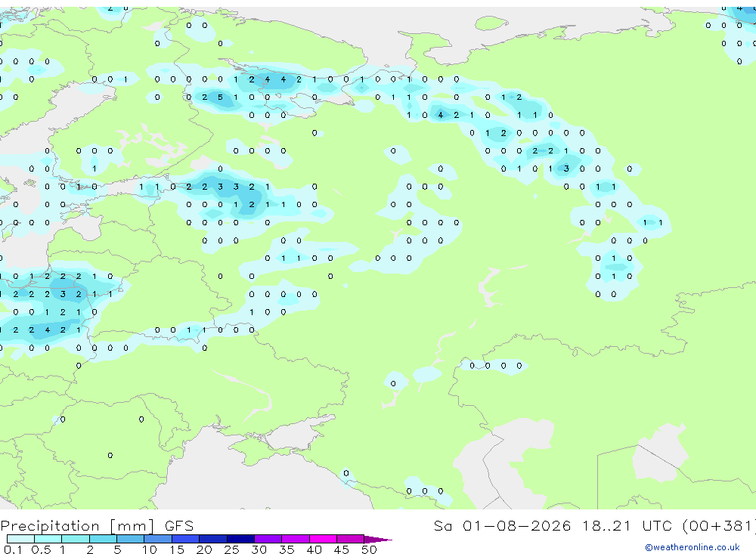Click the "18..21" hour range text
756x554 pixels.
pyautogui.click(x=606, y=525)
